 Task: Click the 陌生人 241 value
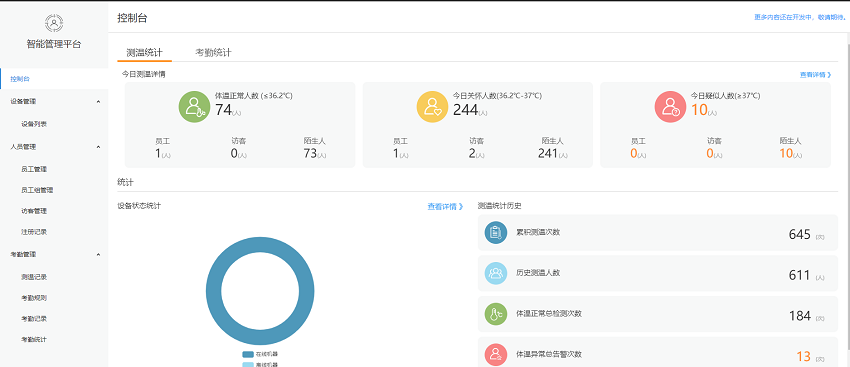(x=548, y=153)
